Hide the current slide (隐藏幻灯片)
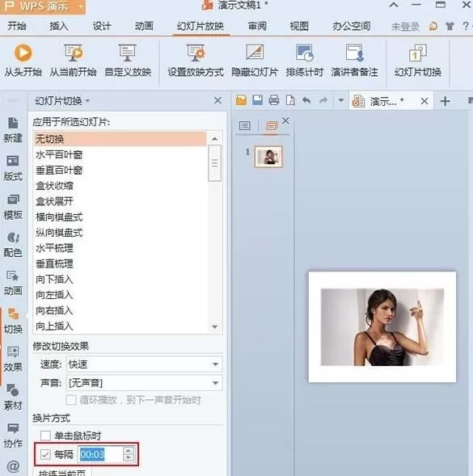The width and height of the screenshot is (473, 476). pos(255,60)
